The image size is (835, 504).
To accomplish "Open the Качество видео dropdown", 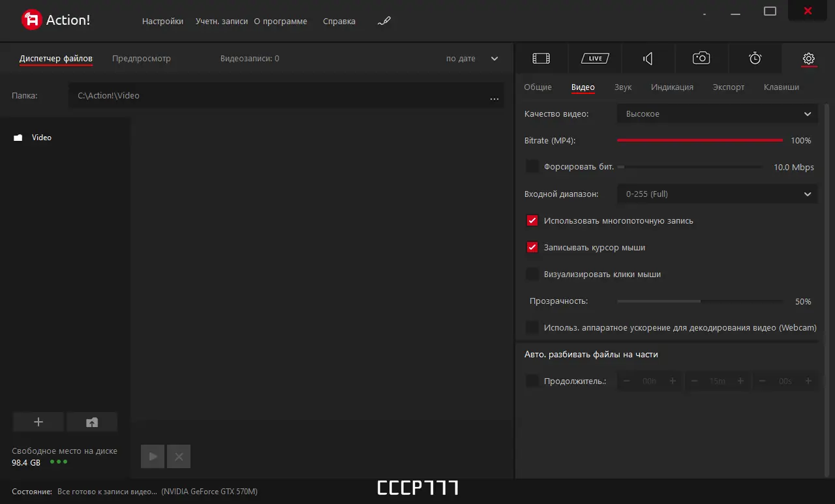I will tap(717, 114).
